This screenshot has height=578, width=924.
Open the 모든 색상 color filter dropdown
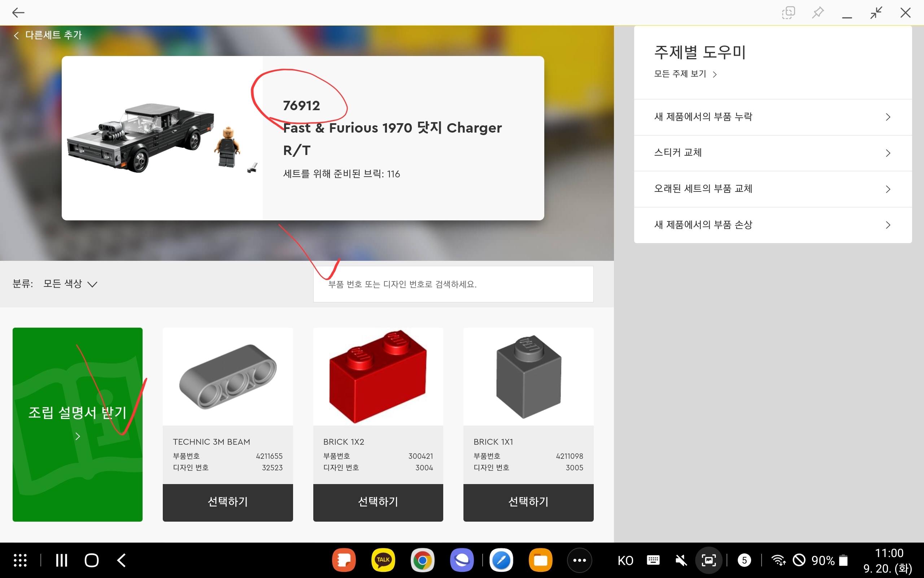pyautogui.click(x=70, y=284)
